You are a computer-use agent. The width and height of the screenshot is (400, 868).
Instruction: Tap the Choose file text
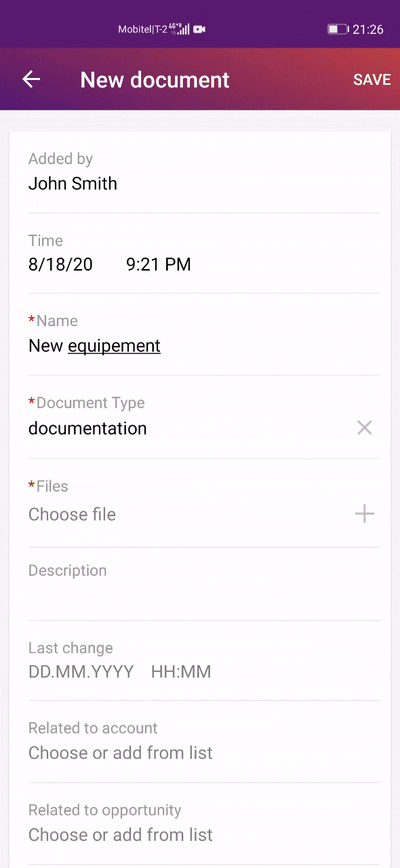tap(72, 515)
